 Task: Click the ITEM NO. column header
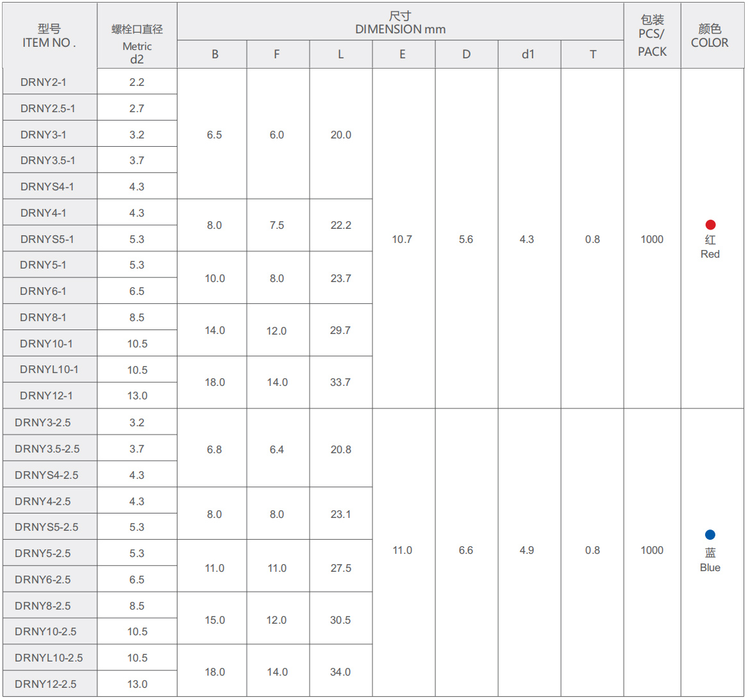[49, 36]
